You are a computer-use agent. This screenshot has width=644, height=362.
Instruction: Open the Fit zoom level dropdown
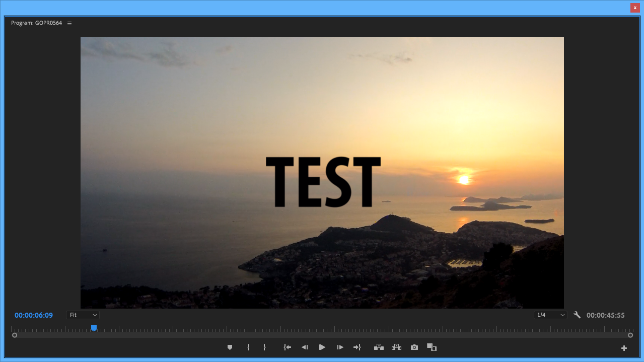[83, 315]
